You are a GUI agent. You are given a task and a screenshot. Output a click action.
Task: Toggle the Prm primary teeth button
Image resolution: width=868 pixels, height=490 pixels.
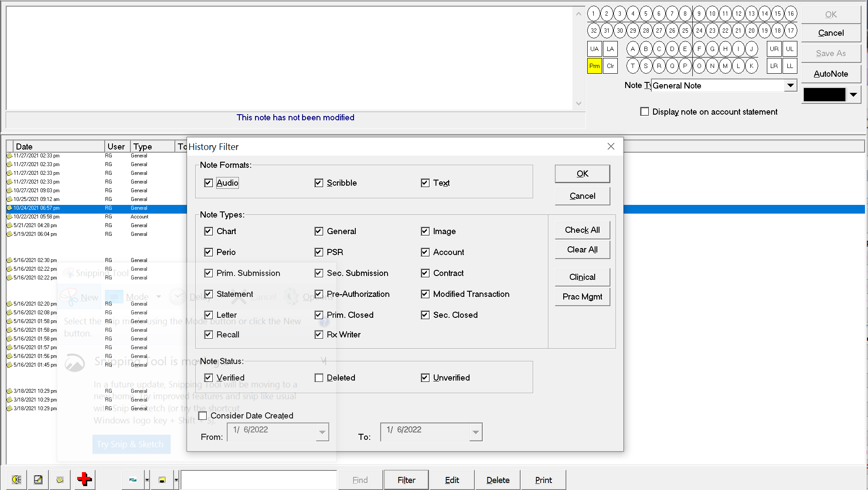(x=594, y=66)
